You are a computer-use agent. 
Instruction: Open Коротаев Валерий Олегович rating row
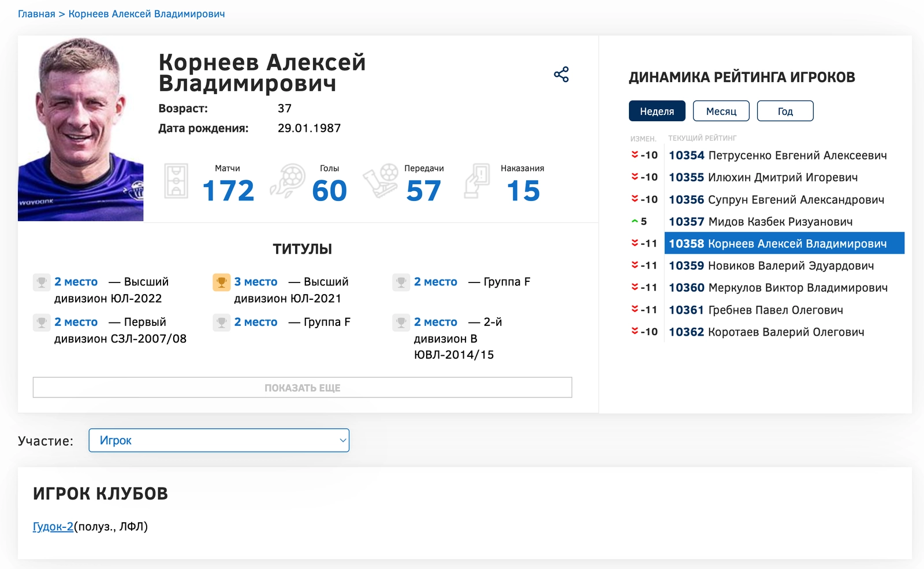[x=766, y=332]
